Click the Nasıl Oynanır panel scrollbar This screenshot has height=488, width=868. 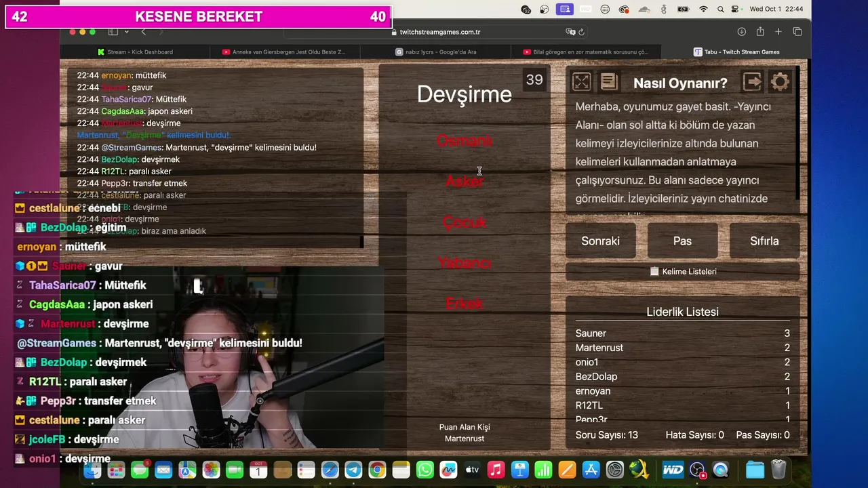coord(796,134)
